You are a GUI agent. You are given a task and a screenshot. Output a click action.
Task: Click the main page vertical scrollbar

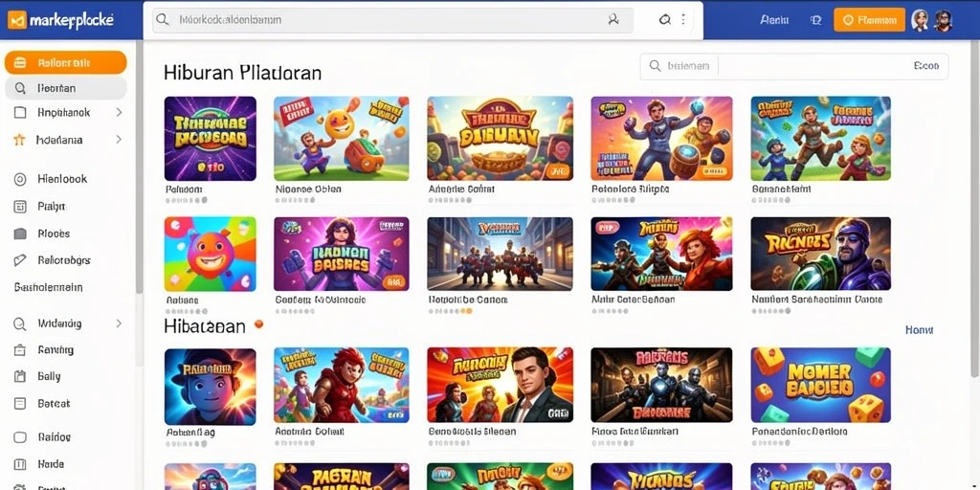click(x=974, y=208)
